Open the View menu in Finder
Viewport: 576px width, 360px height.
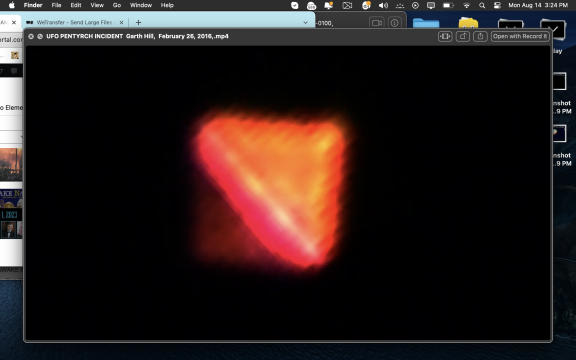97,5
